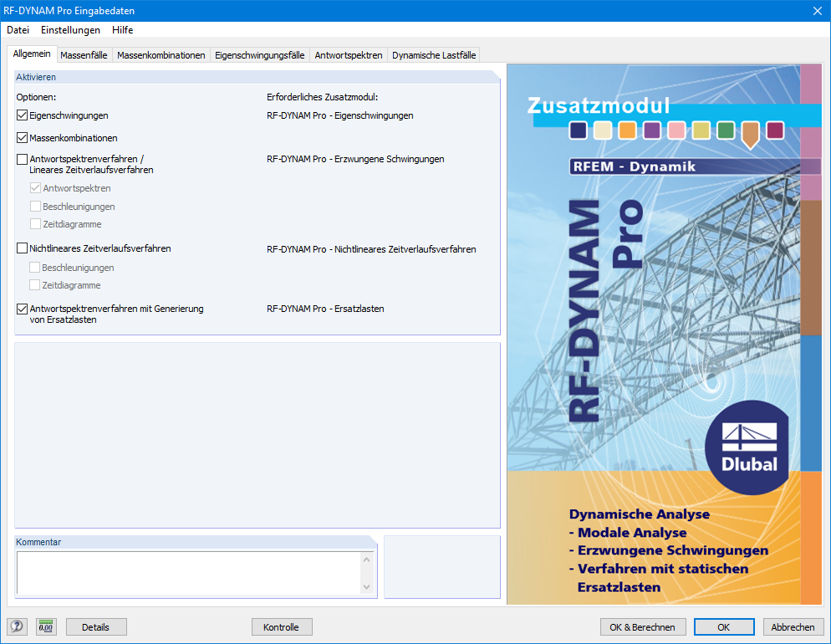This screenshot has width=831, height=644.
Task: Enable the Zeitdiagramme sub-option
Action: click(x=35, y=223)
